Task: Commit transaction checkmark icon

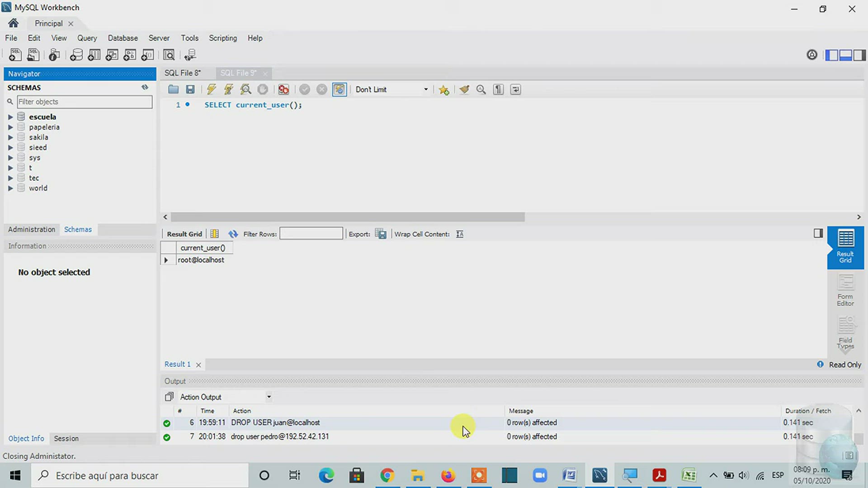Action: click(305, 89)
